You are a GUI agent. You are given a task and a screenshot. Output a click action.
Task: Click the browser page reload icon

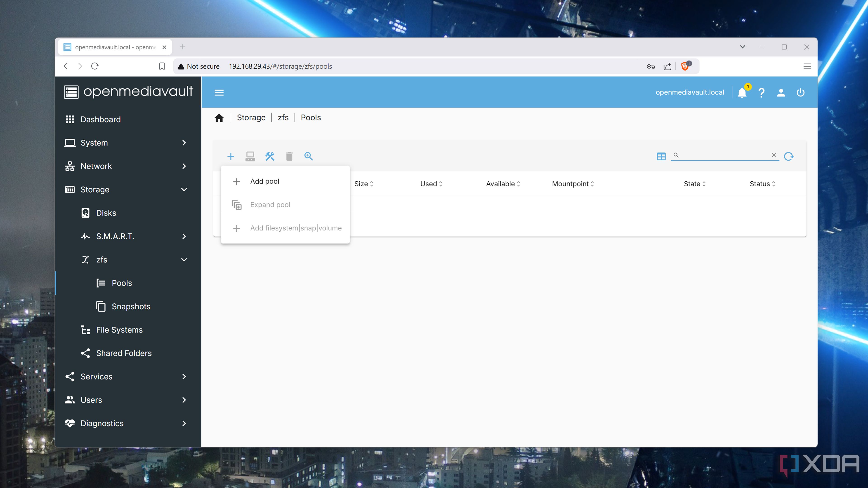tap(95, 66)
